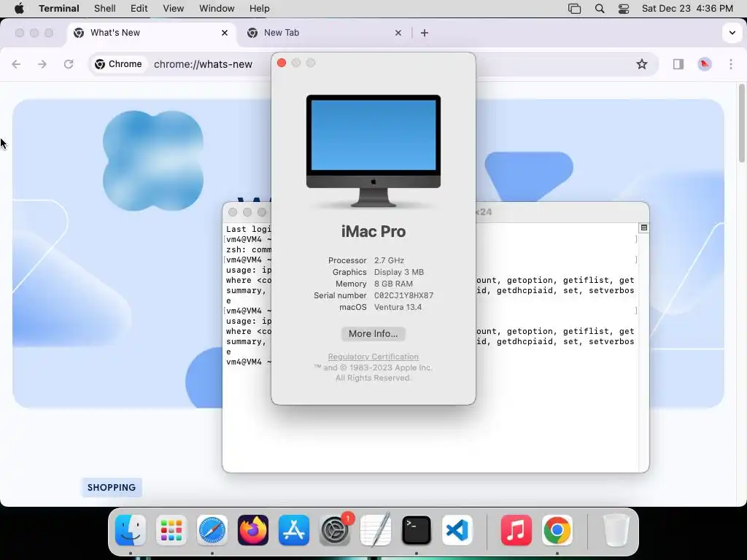Screen dimensions: 747x560
Task: Go back in Chrome
Action: 16,64
